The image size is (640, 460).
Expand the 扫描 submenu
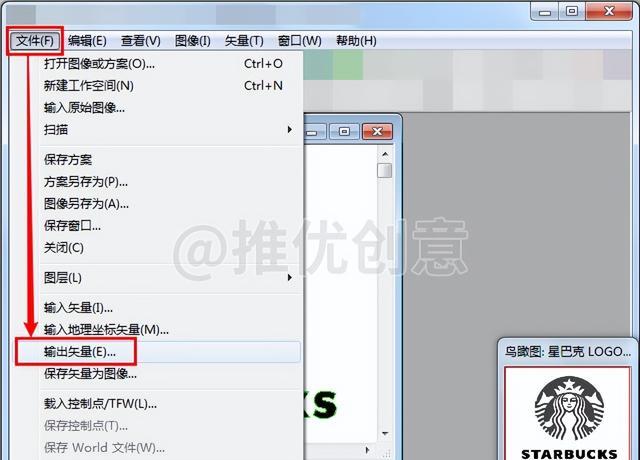pos(171,130)
